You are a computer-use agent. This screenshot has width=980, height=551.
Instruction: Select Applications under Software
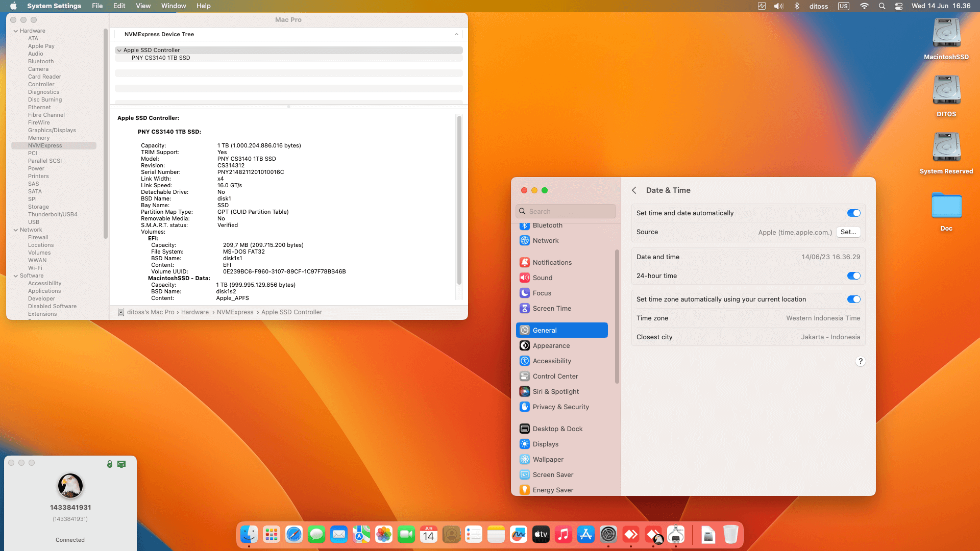tap(44, 291)
